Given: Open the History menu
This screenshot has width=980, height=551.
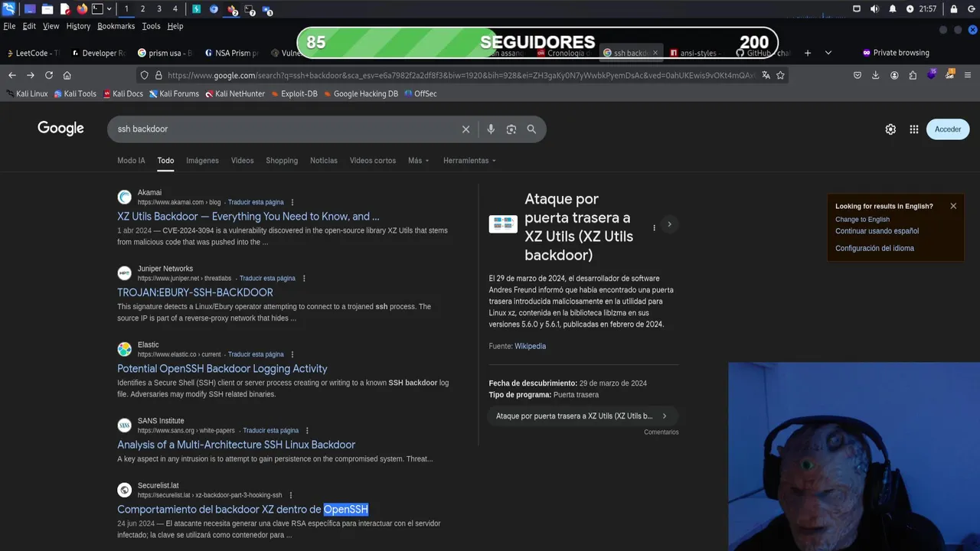Looking at the screenshot, I should click(x=78, y=26).
